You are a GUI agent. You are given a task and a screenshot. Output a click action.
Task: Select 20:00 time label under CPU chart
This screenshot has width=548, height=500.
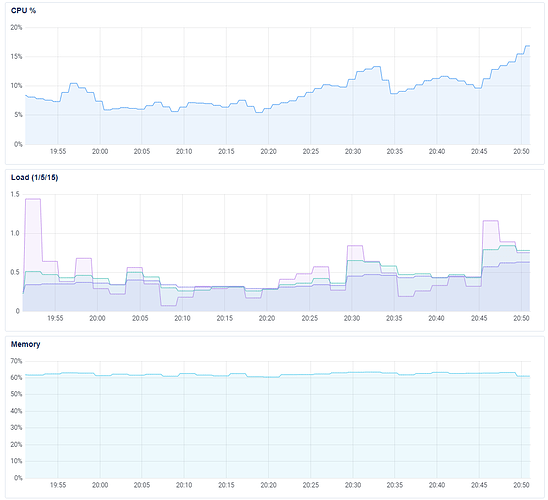pyautogui.click(x=100, y=151)
